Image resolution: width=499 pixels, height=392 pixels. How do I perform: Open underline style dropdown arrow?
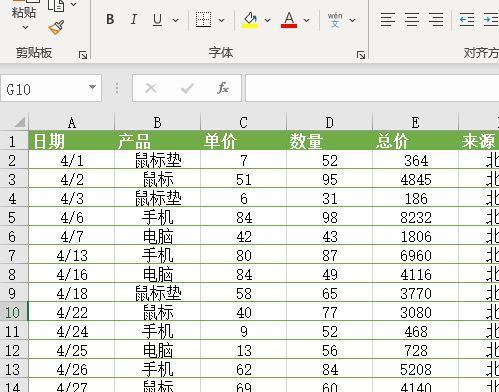pyautogui.click(x=175, y=20)
